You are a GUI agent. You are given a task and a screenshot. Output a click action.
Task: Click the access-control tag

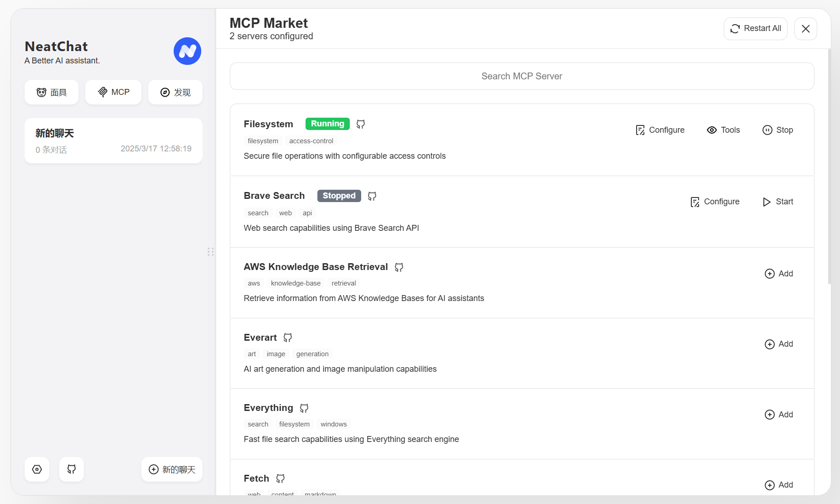(x=311, y=141)
